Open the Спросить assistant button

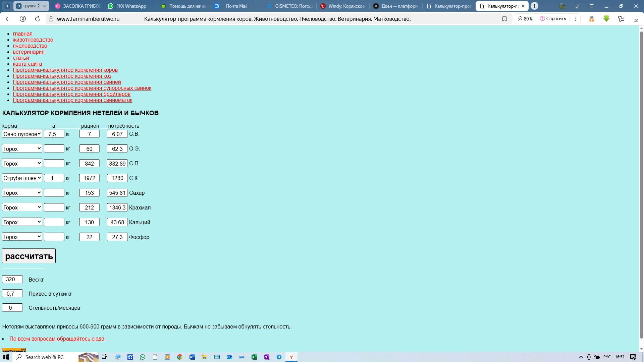[553, 19]
